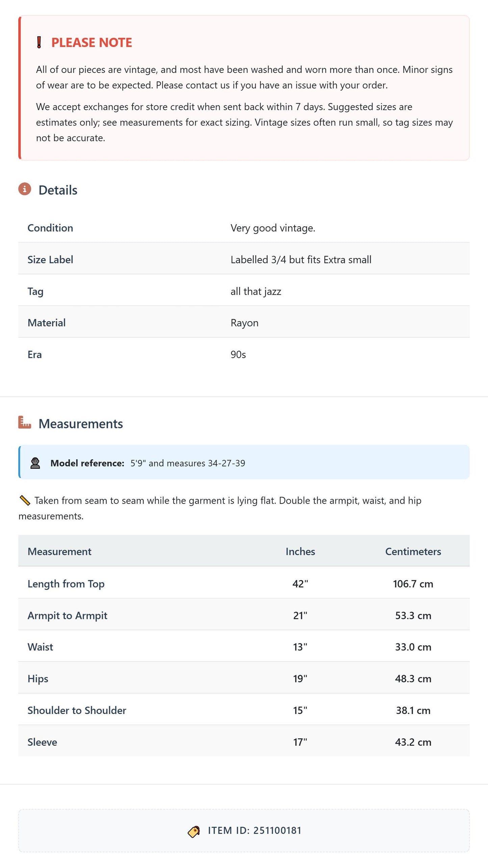This screenshot has height=868, width=488.
Task: Select the Details section heading
Action: 58,190
